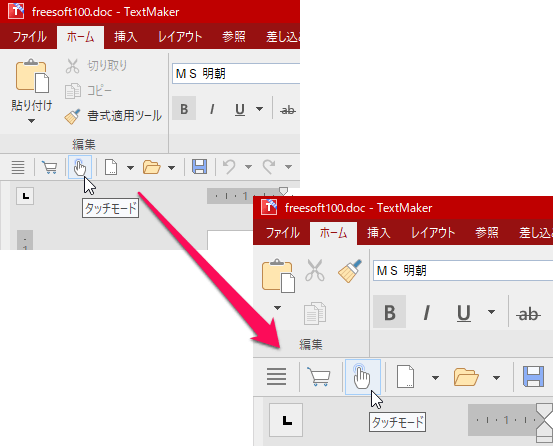Screen dimensions: 553x446
Task: Expand Paste dropdown arrow in lower window
Action: click(278, 308)
